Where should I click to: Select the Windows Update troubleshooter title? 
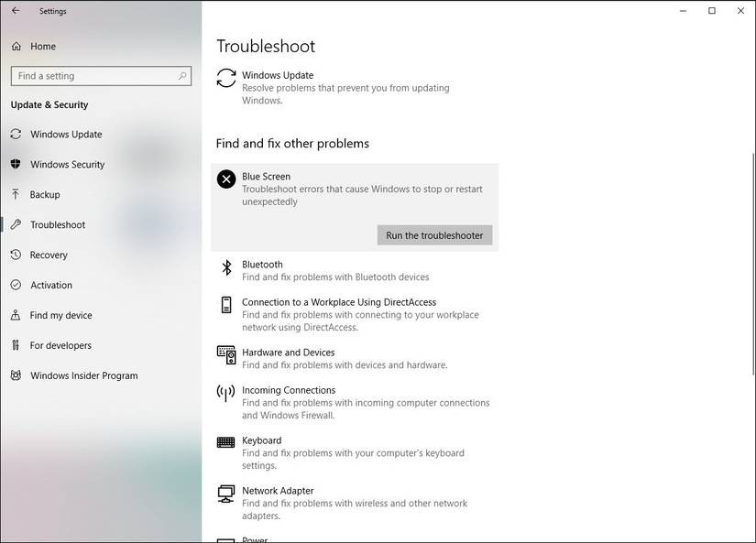coord(278,75)
